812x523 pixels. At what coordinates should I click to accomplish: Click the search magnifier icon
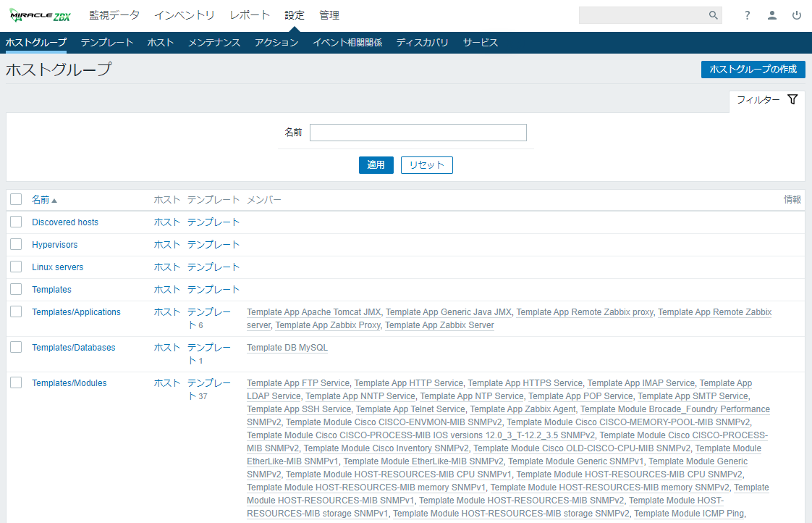pyautogui.click(x=713, y=15)
